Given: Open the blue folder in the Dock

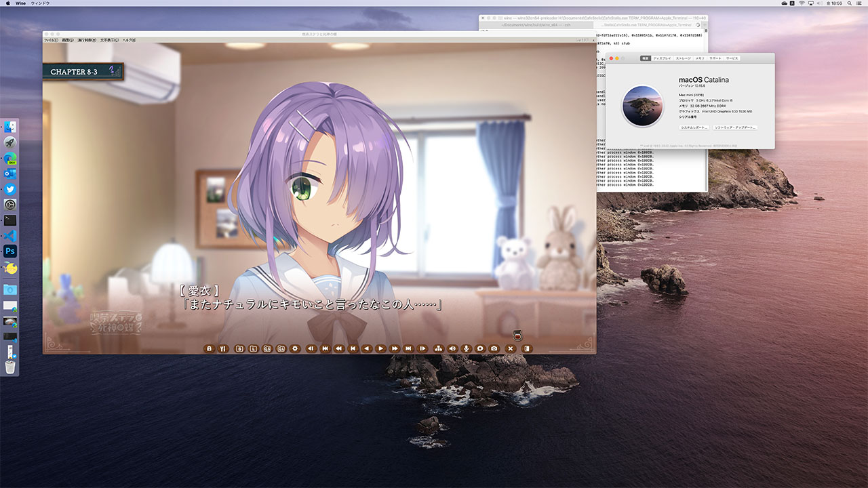Looking at the screenshot, I should (x=10, y=289).
